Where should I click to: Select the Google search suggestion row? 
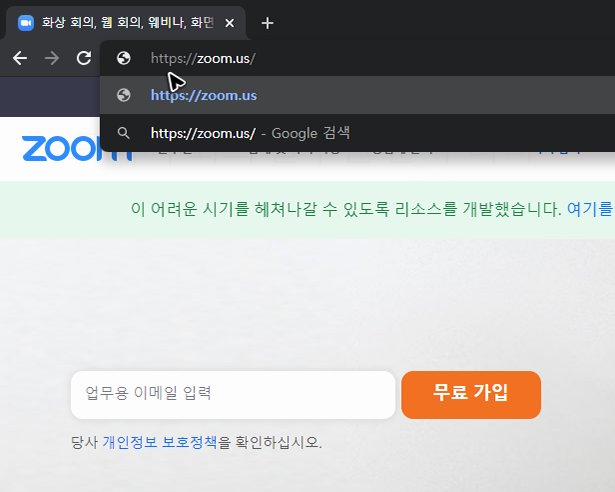point(357,133)
